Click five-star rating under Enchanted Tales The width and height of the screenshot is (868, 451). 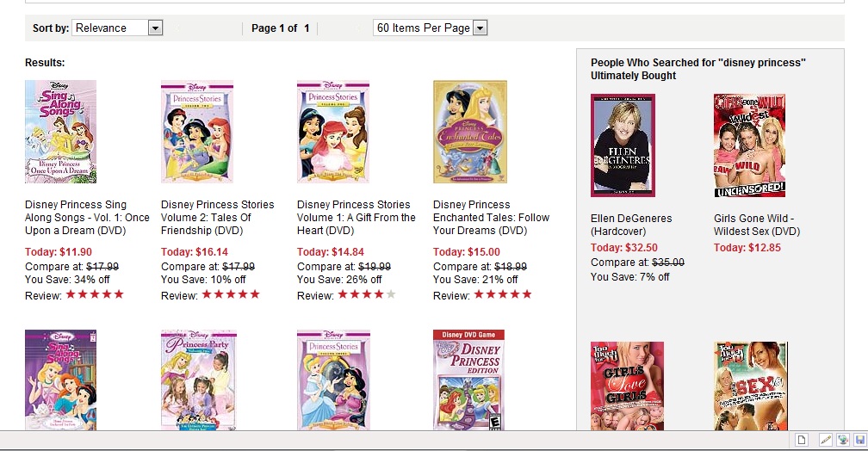[x=503, y=294]
